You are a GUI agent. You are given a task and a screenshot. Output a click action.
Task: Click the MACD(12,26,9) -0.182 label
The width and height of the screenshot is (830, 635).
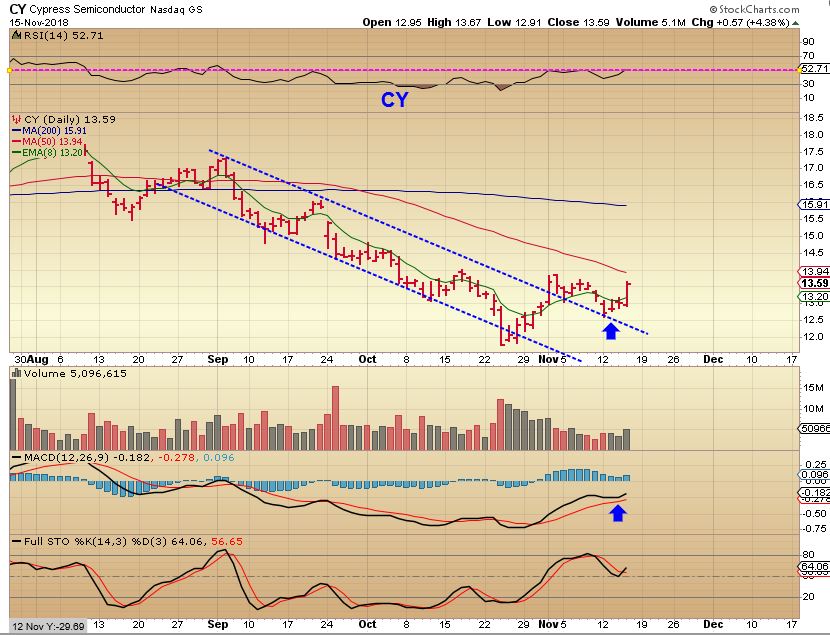[87, 457]
